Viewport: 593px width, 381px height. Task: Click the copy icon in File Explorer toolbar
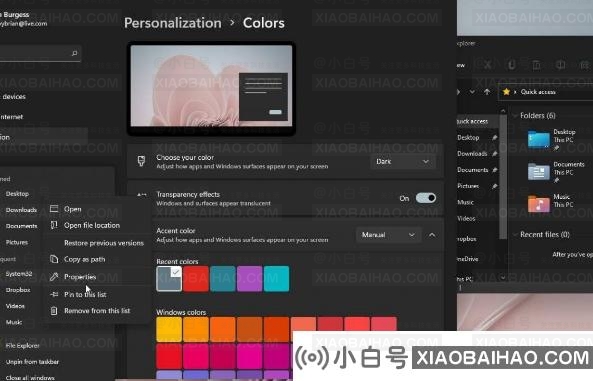(511, 65)
